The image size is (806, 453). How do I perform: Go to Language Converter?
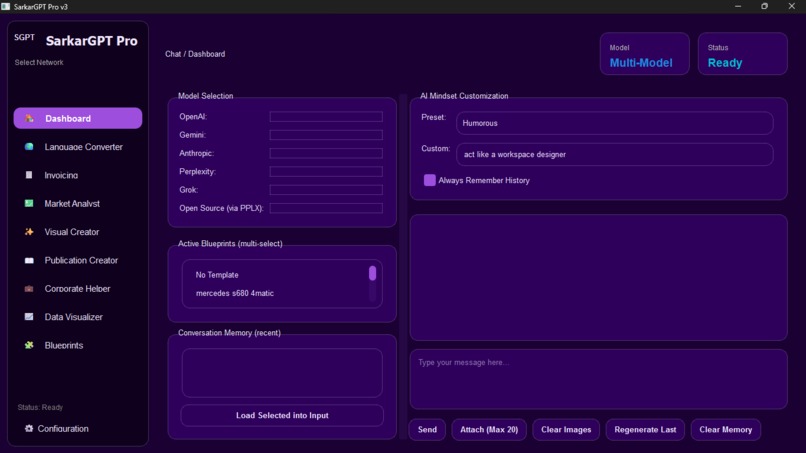point(78,147)
